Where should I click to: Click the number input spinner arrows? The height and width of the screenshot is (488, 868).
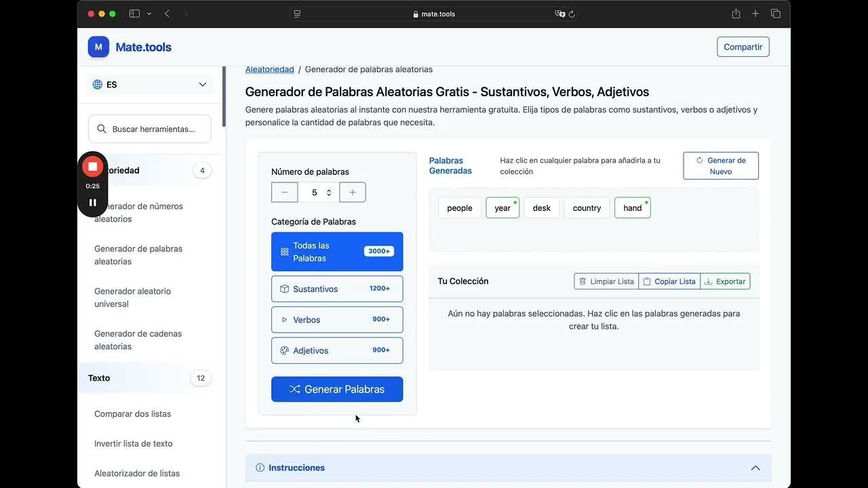point(329,192)
